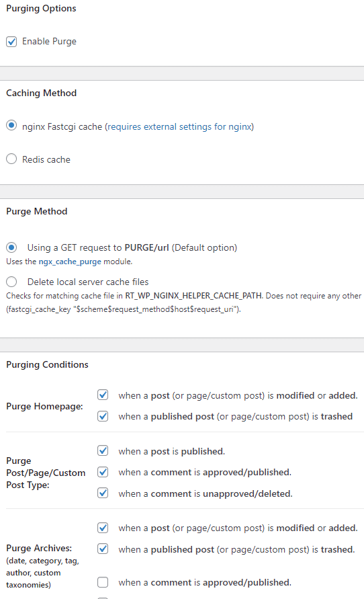Click the Purging Conditions section heading
Image resolution: width=364 pixels, height=599 pixels.
click(47, 364)
